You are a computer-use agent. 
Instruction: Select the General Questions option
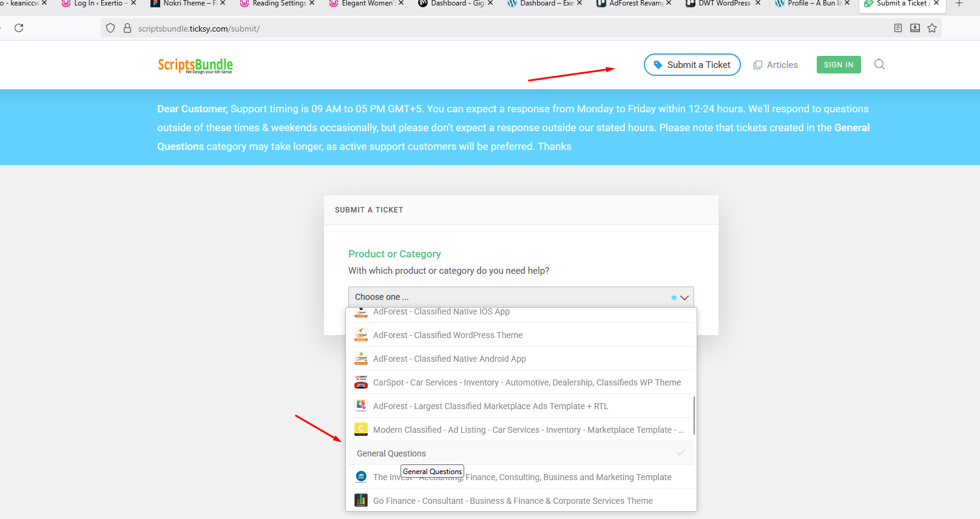coord(521,453)
